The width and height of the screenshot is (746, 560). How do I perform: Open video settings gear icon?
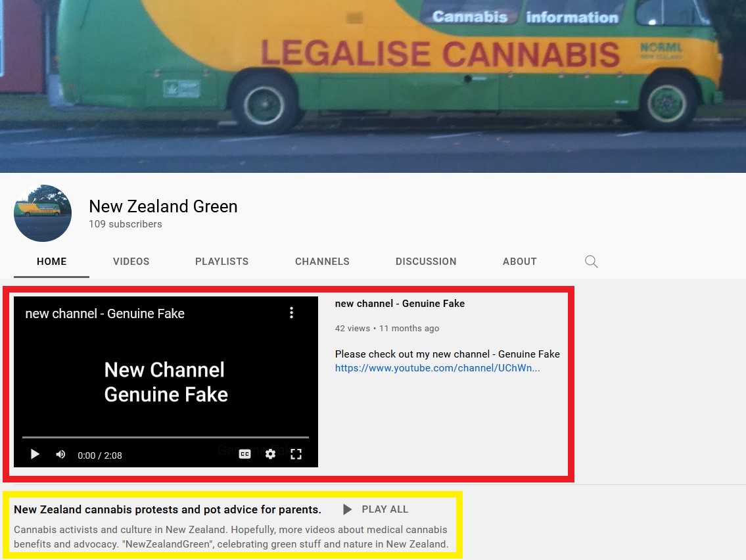pyautogui.click(x=270, y=454)
